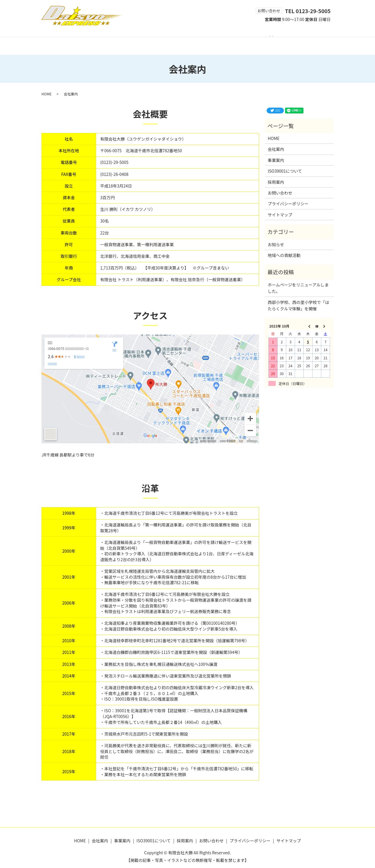Click 会社案内 in the footer navigation
This screenshot has width=375, height=868.
click(100, 841)
